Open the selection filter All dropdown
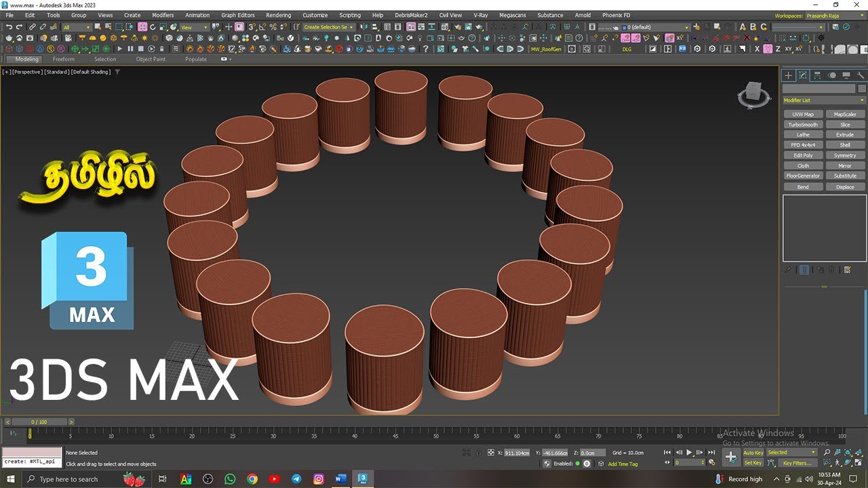Viewport: 868px width, 488px height. point(77,27)
